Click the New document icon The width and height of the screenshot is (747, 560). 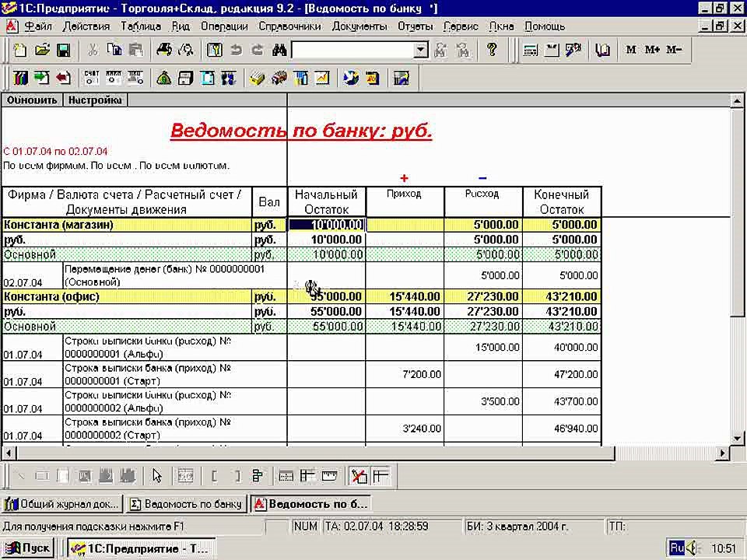pos(20,50)
